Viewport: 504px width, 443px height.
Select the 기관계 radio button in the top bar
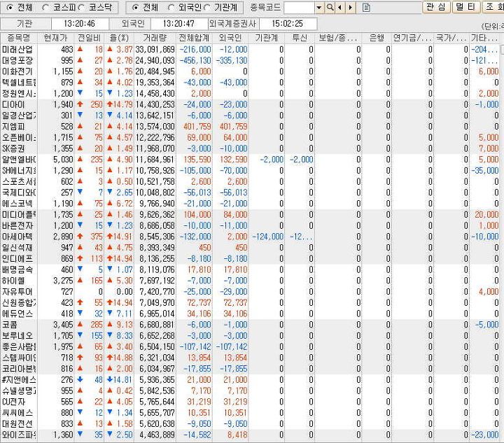click(207, 8)
